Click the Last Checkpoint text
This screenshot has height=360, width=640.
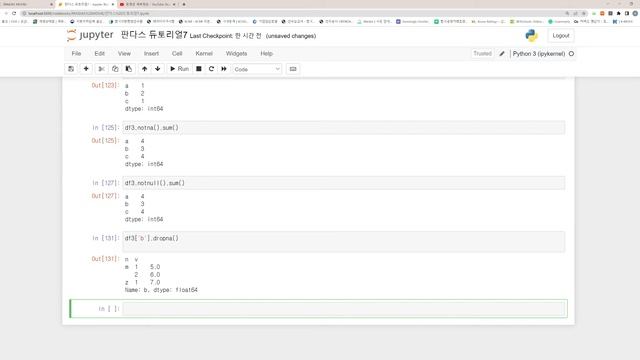click(225, 36)
